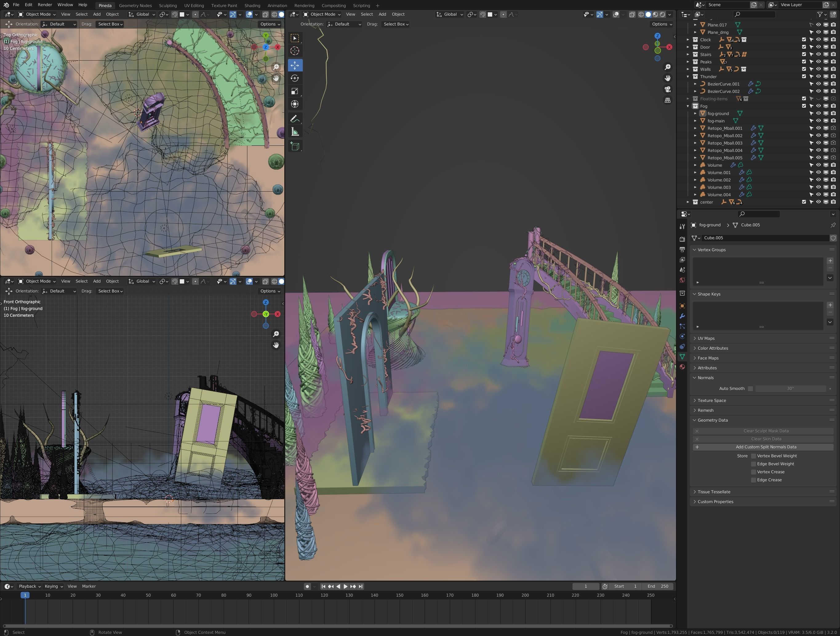Open the Modifier properties wrench tab
840x636 pixels.
coord(682,316)
